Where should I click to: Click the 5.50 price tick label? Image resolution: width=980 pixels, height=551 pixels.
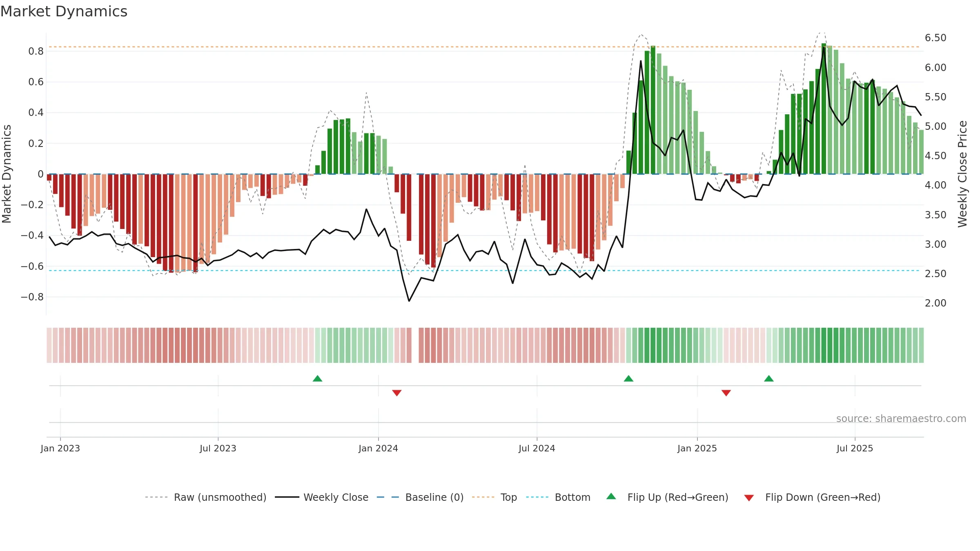click(x=935, y=97)
